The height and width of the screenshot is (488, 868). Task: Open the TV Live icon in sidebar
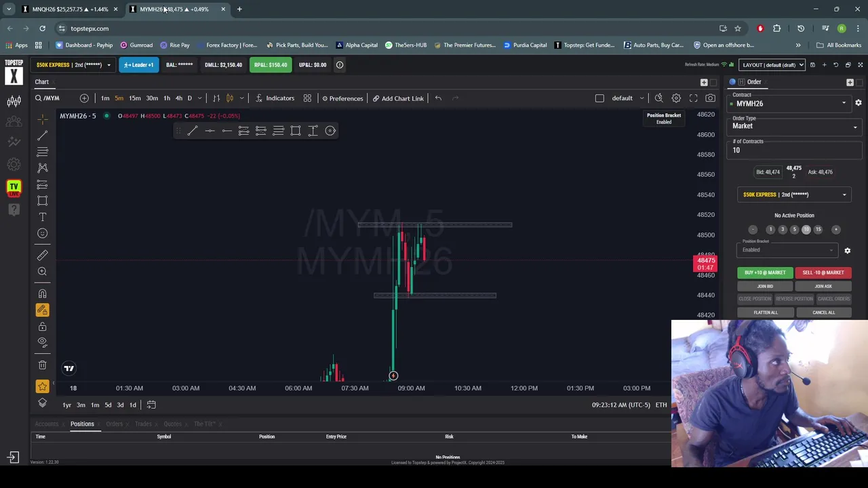(x=14, y=188)
